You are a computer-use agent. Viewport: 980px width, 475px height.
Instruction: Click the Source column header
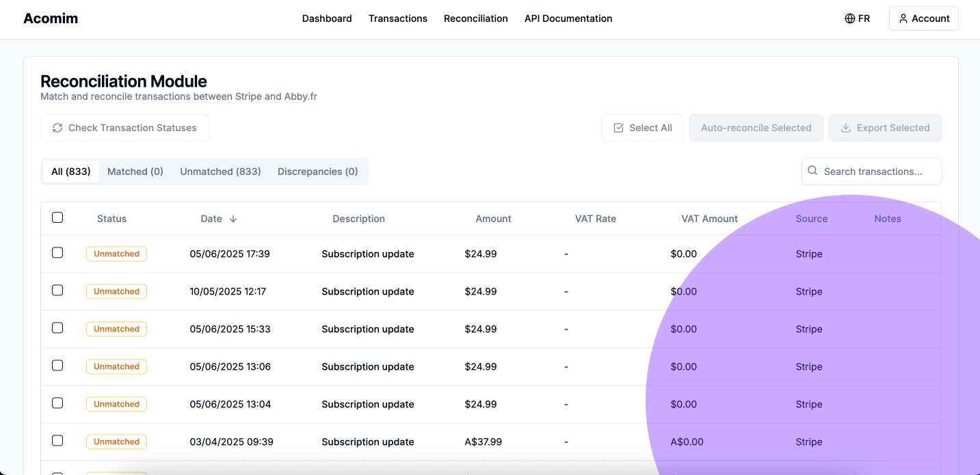click(812, 219)
